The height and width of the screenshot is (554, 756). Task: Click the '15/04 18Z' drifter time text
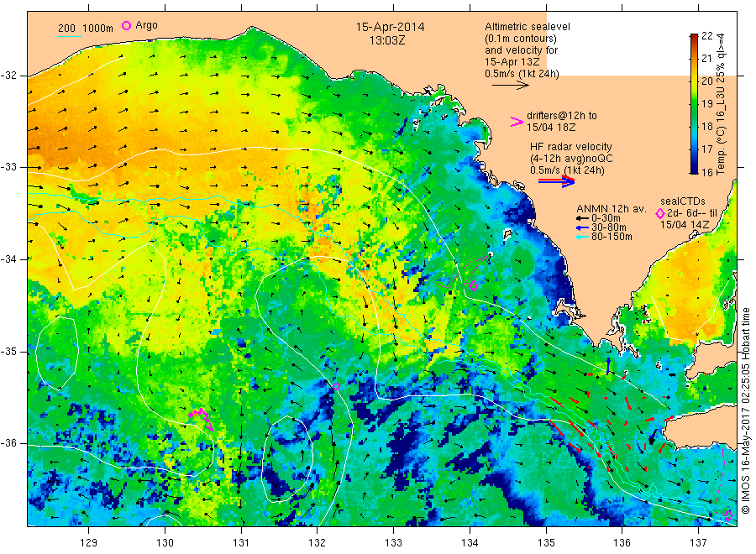(x=551, y=128)
